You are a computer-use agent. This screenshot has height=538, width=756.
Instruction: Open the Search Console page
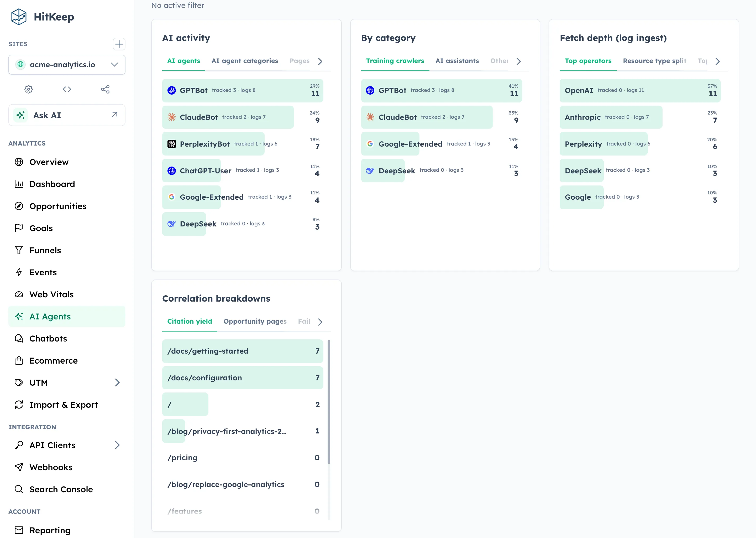coord(67,489)
